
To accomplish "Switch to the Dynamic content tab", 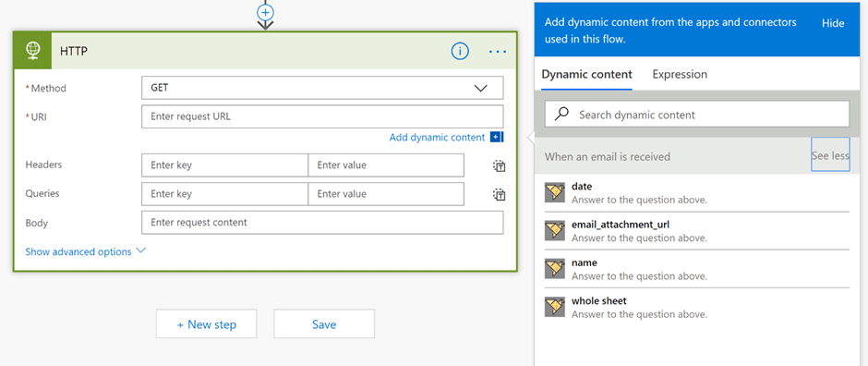I will click(x=586, y=74).
